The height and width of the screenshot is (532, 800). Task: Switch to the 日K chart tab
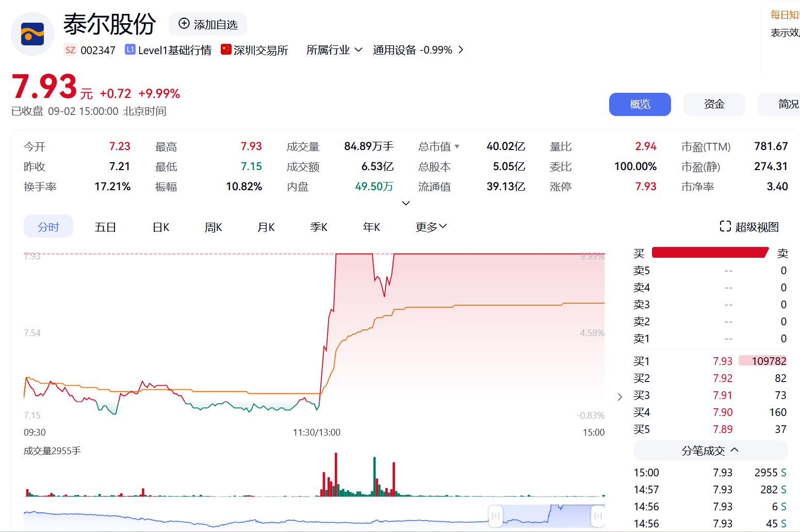coord(161,227)
